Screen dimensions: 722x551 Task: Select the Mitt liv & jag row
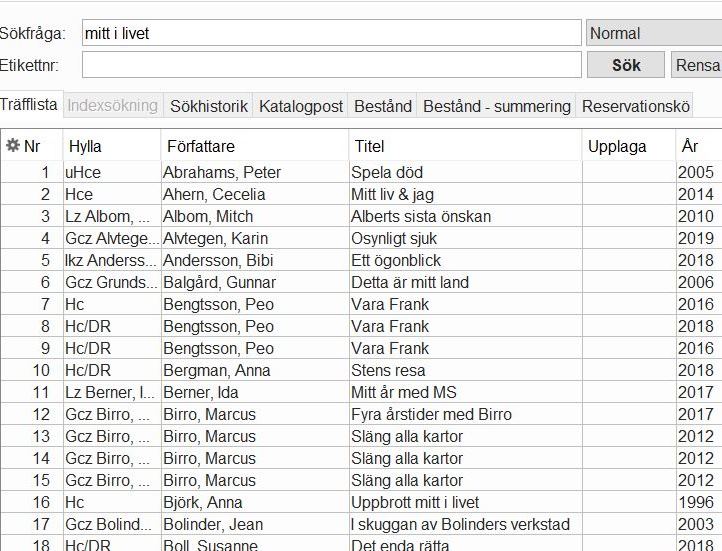pos(361,194)
